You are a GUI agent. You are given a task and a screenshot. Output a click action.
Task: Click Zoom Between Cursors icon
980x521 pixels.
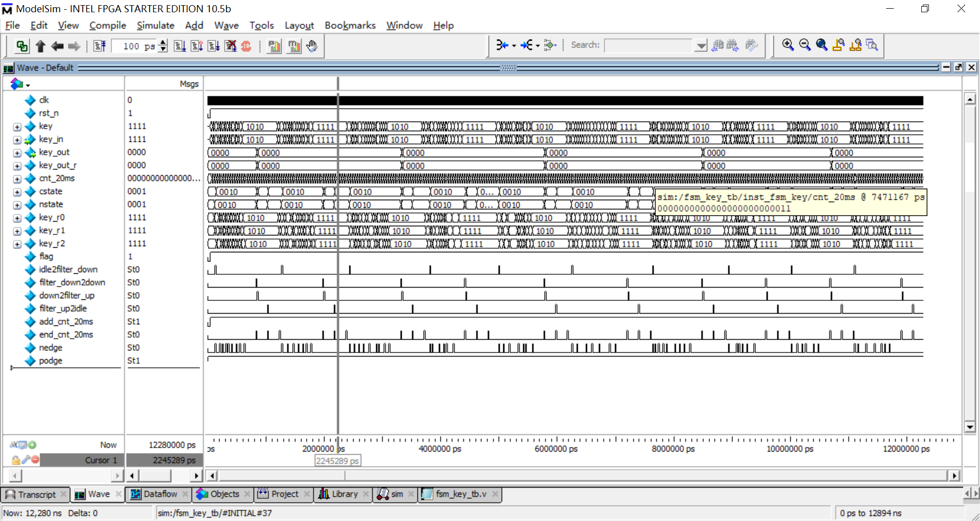[x=855, y=45]
